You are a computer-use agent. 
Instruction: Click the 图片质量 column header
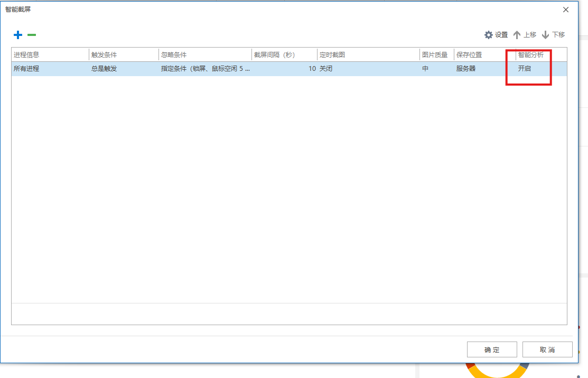click(436, 54)
